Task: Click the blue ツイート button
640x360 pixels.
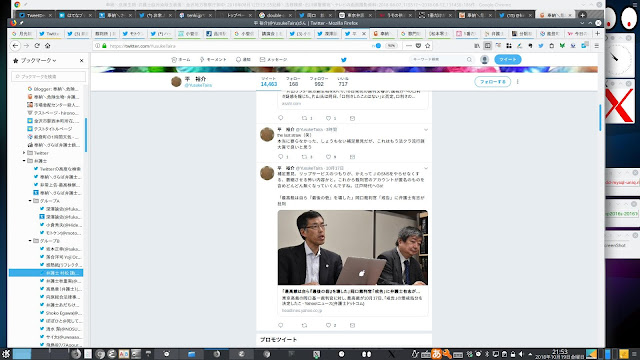Action: tap(507, 60)
